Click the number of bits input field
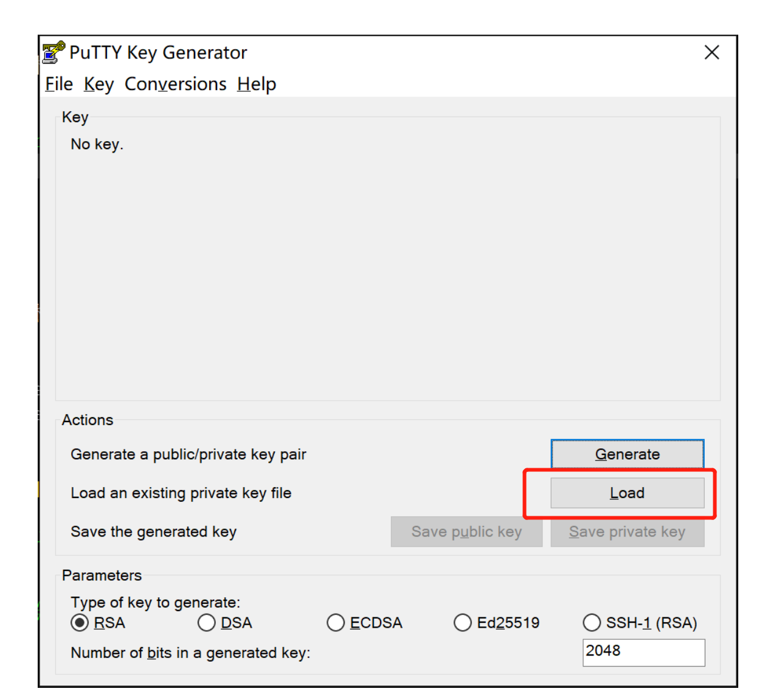Screen dimensions: 765x700 coord(643,652)
